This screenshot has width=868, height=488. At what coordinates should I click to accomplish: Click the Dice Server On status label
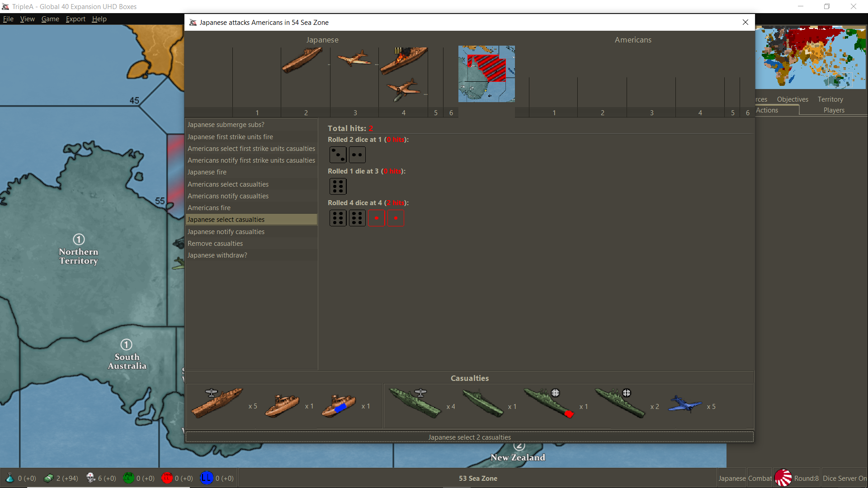(x=844, y=478)
